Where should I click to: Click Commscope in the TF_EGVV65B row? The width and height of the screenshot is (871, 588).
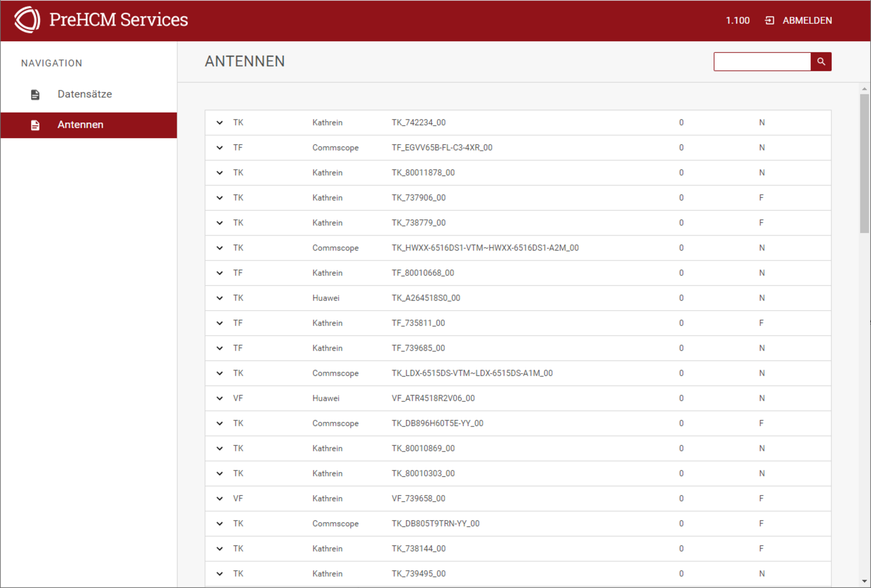335,148
